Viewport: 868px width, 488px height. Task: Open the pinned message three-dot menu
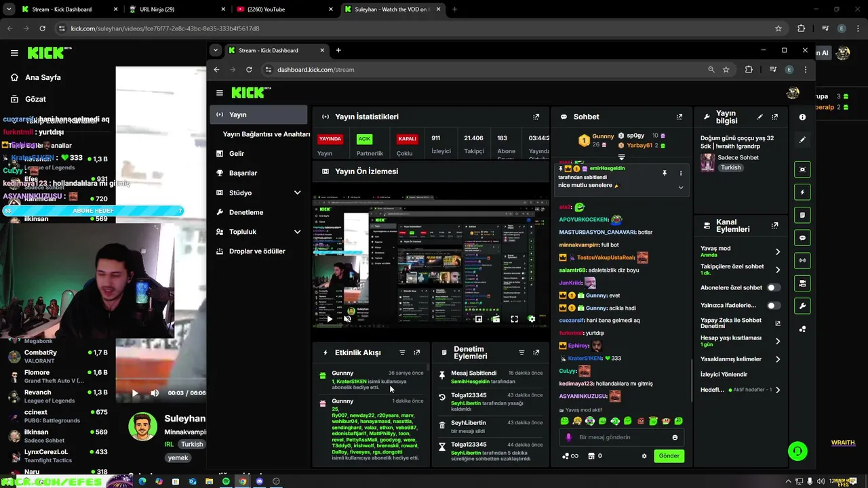(681, 173)
